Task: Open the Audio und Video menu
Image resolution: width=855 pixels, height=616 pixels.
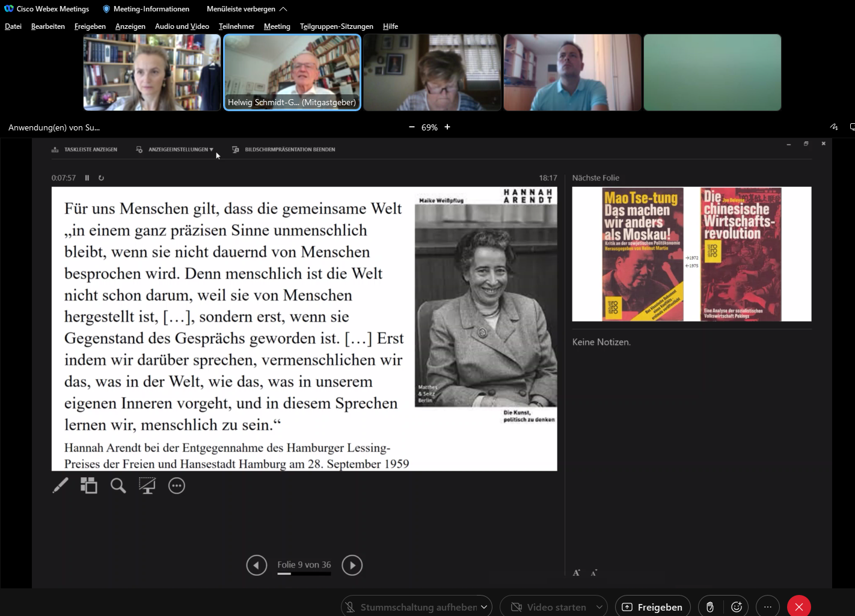Action: click(x=182, y=26)
